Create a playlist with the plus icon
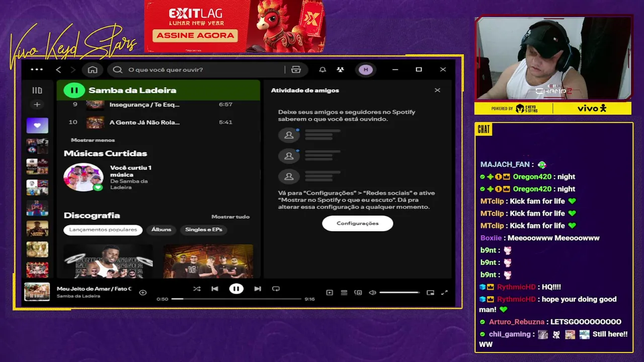Image resolution: width=644 pixels, height=362 pixels. click(x=37, y=105)
